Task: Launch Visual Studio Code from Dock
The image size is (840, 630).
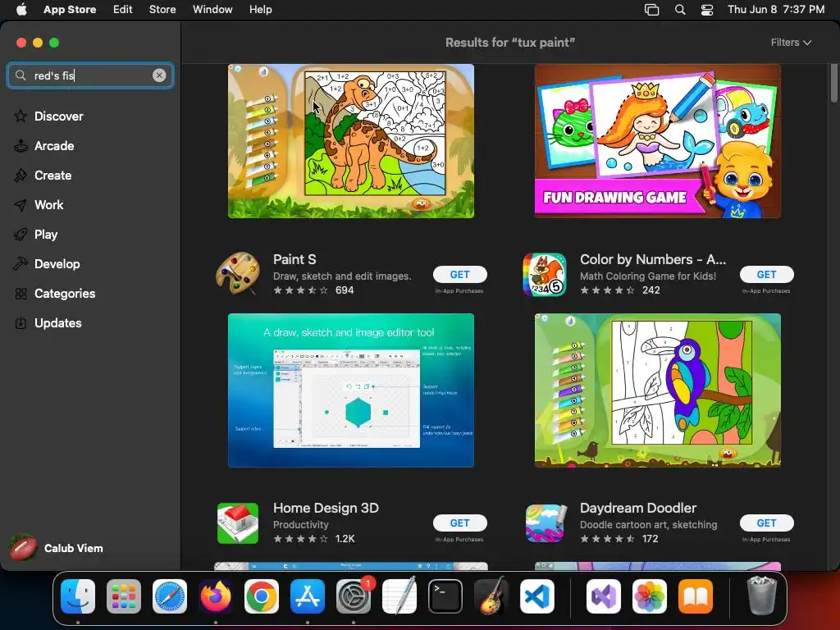Action: [x=537, y=596]
